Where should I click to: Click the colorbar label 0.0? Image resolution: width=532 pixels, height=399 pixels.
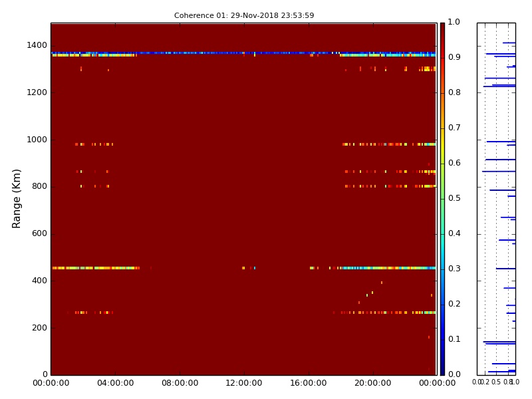click(454, 374)
